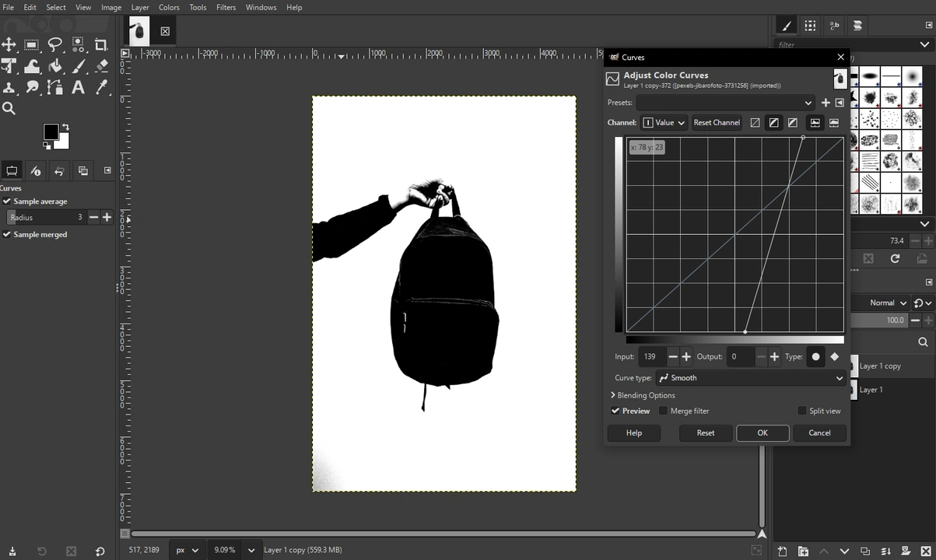This screenshot has width=936, height=560.
Task: Select the Eraser tool
Action: coord(101,66)
